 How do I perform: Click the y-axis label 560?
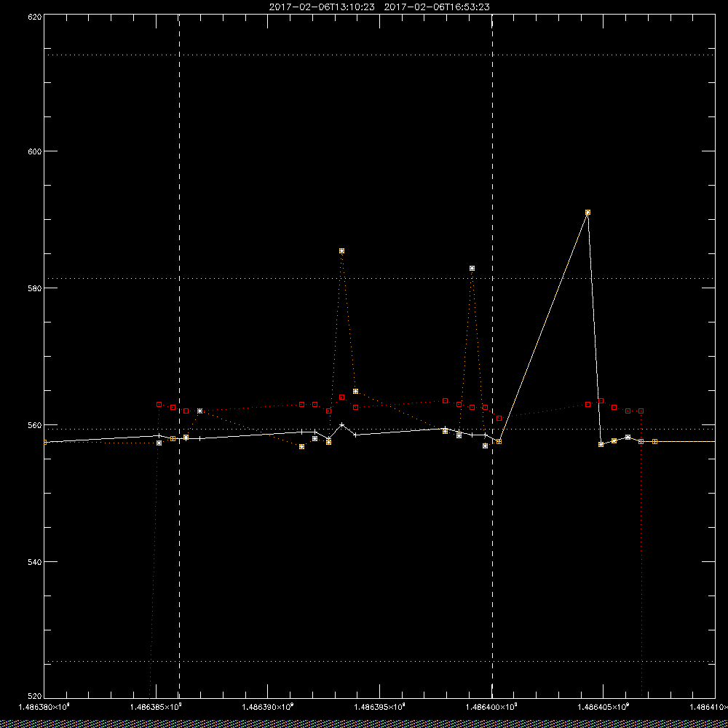[35, 425]
